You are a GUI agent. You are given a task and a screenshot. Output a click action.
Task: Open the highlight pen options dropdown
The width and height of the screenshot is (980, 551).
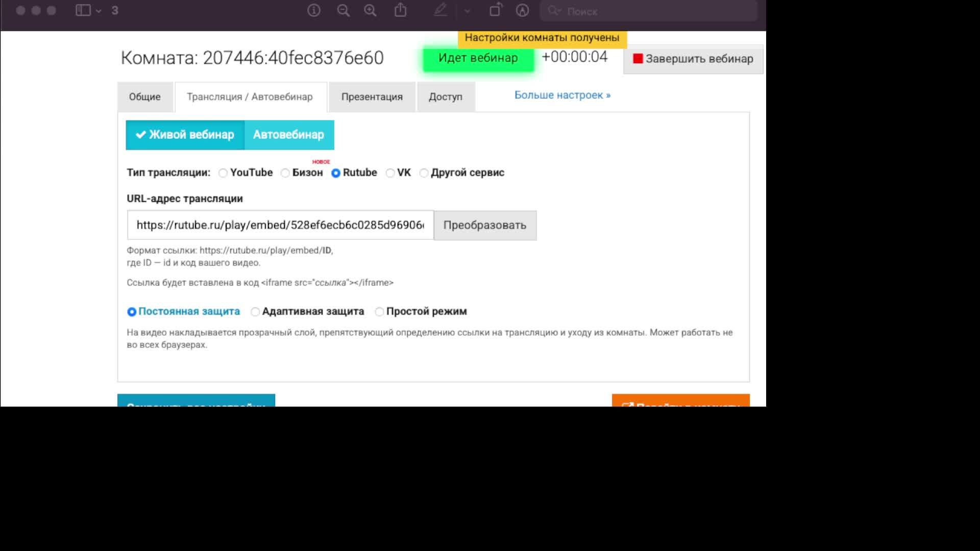click(x=467, y=11)
